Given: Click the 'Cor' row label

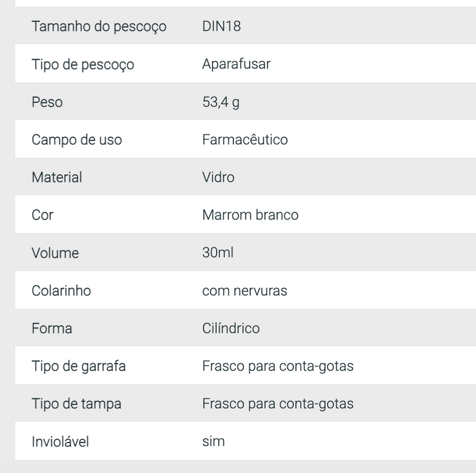Looking at the screenshot, I should pos(42,216).
